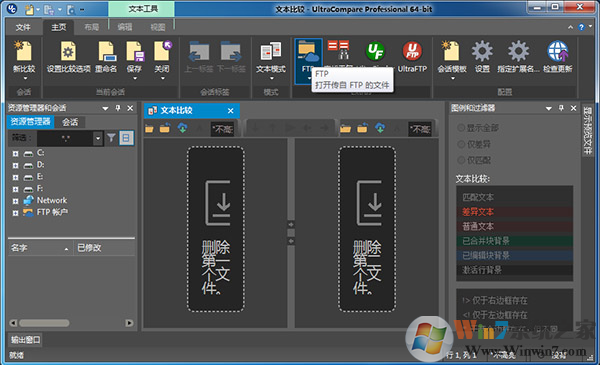Pin the 资源管理器和会话 panel
The height and width of the screenshot is (365, 603).
pos(118,108)
